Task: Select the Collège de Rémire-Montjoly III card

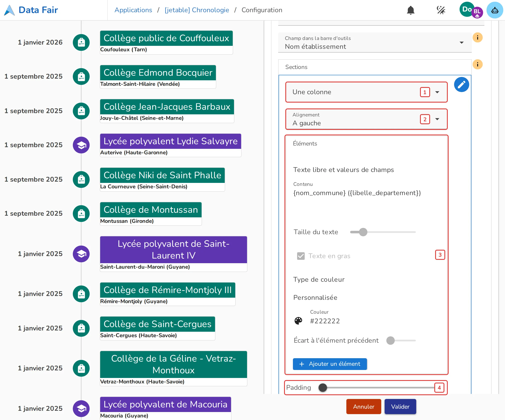Action: (168, 294)
